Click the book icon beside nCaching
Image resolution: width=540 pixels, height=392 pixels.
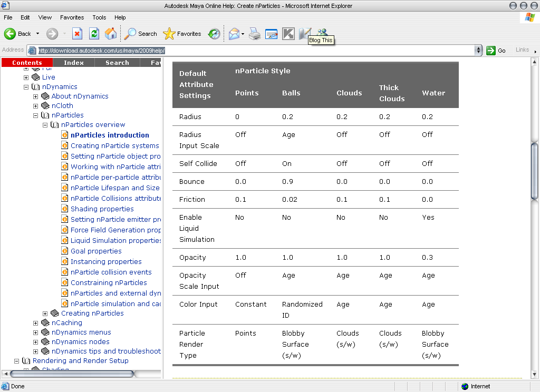[x=45, y=323]
